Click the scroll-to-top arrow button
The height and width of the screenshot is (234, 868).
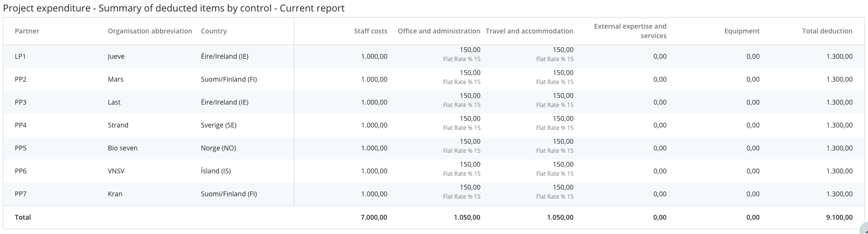863,229
